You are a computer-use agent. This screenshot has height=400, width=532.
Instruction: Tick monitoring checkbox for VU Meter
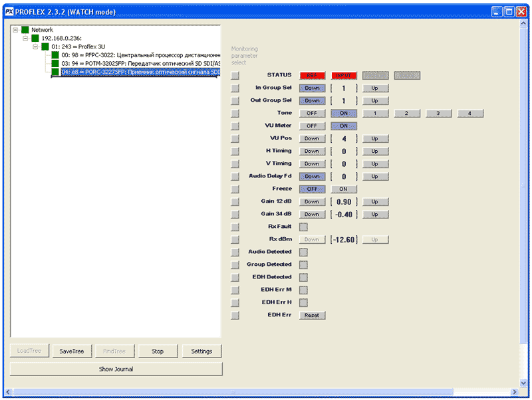click(x=235, y=126)
